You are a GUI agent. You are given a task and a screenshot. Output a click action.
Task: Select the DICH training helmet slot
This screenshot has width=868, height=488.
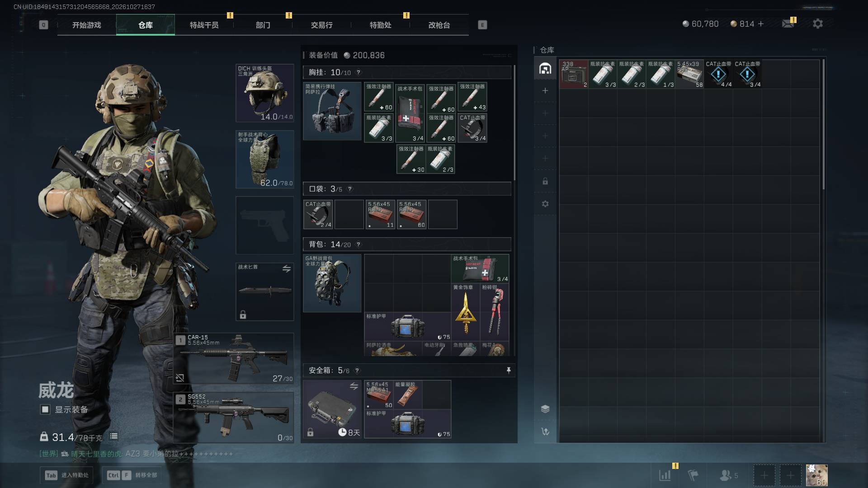pyautogui.click(x=265, y=93)
